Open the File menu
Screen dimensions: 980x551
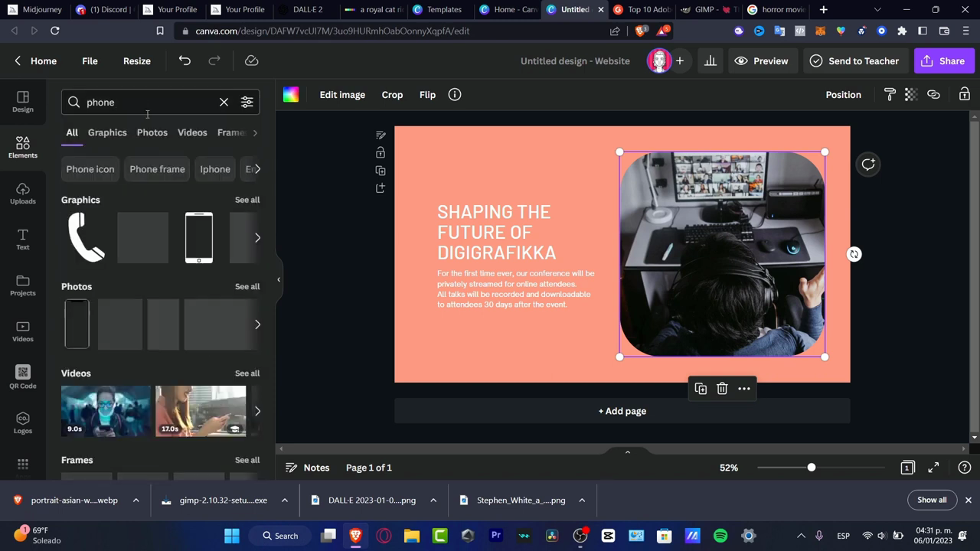tap(90, 60)
